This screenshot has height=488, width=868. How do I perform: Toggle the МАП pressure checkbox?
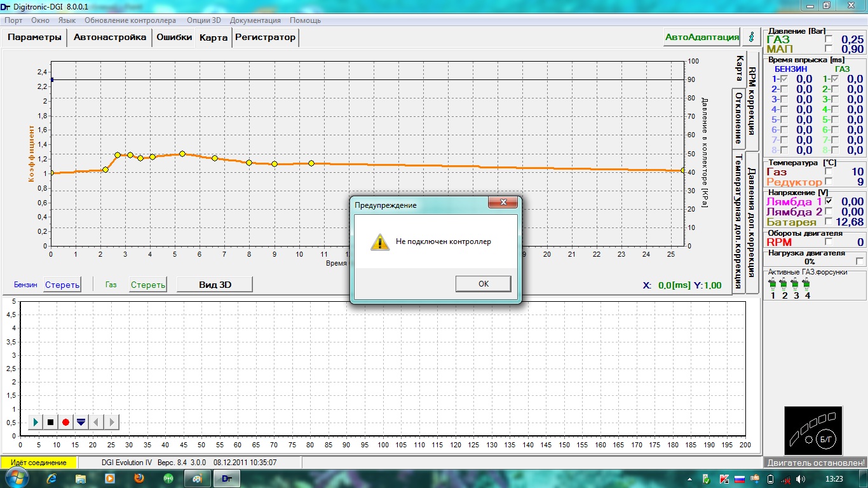pos(828,49)
